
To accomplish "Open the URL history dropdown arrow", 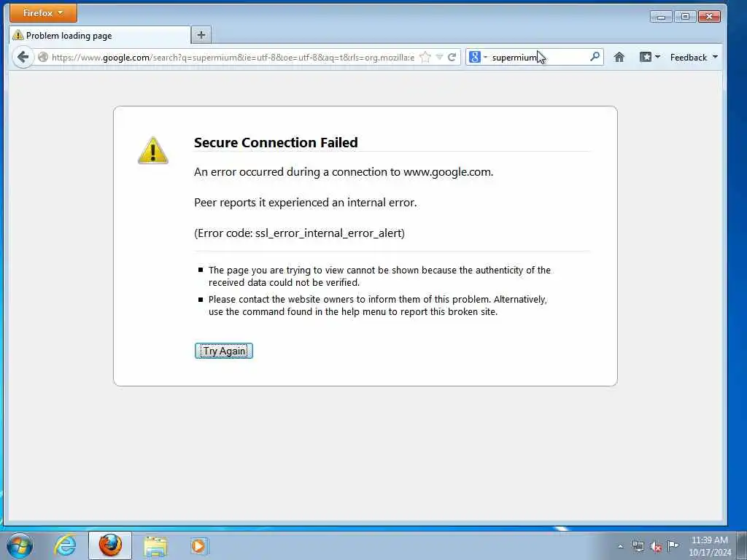I will (x=439, y=57).
